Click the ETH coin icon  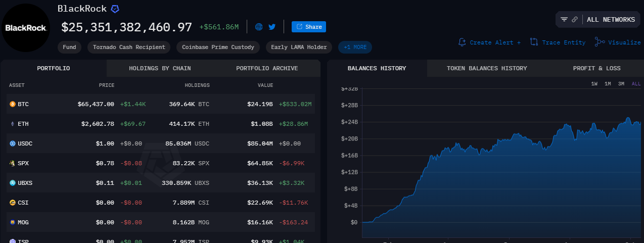[x=13, y=124]
